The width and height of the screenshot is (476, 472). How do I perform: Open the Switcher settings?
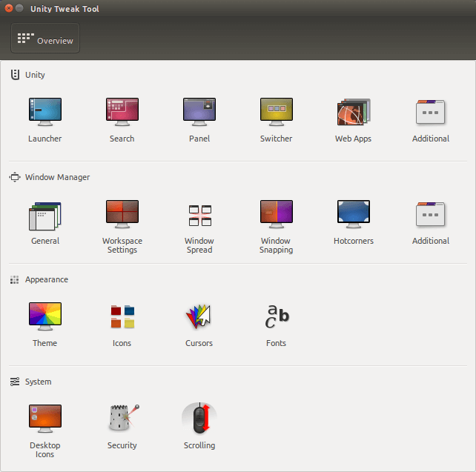pos(277,112)
